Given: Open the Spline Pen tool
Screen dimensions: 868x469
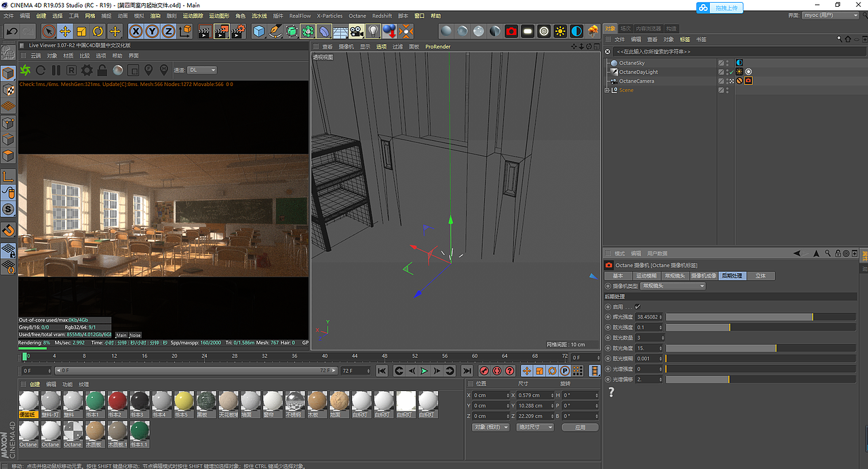Looking at the screenshot, I should pos(275,31).
